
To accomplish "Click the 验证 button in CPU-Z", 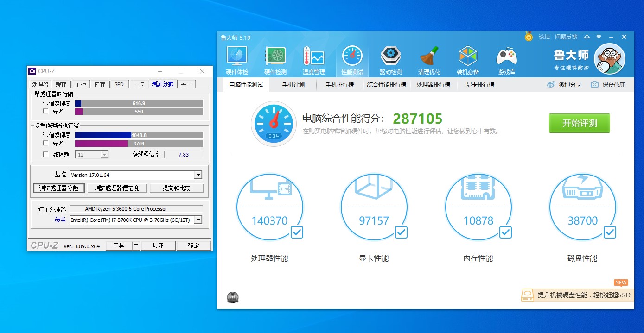I will [158, 245].
